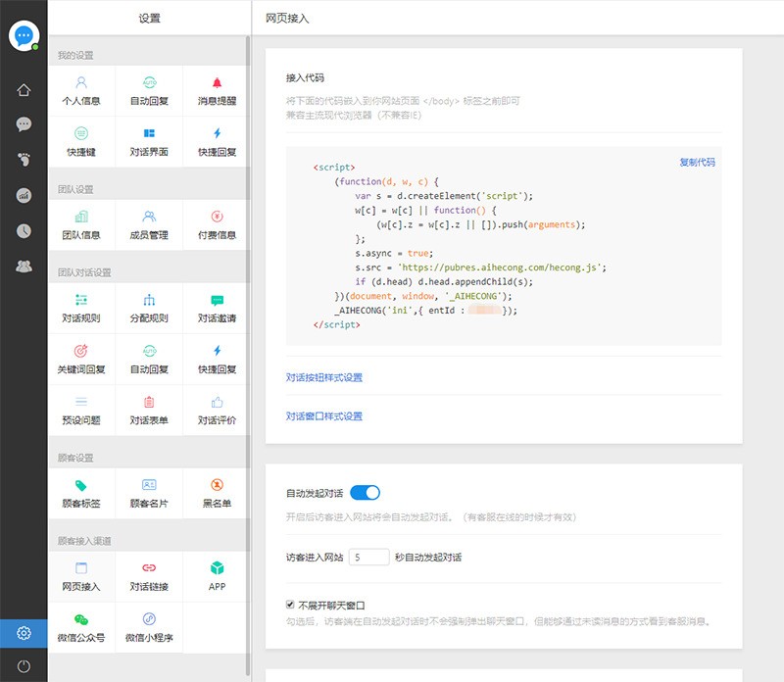Click the 顾客接入渠道 section heading
The image size is (784, 682).
point(84,541)
